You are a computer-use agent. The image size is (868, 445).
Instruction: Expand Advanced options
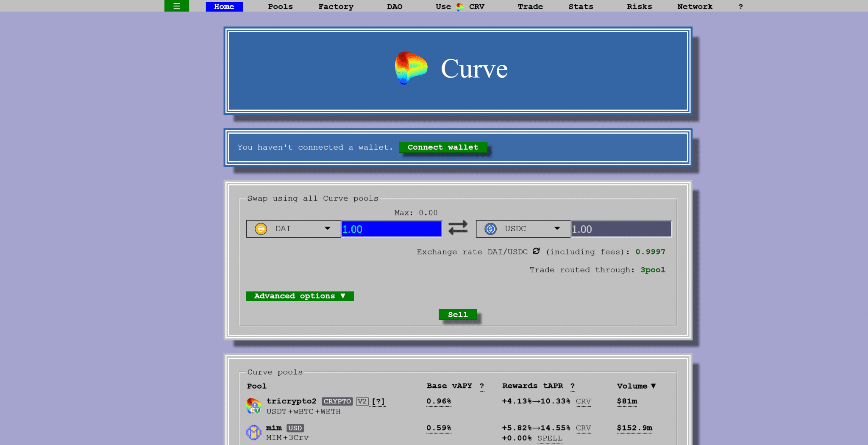click(300, 296)
